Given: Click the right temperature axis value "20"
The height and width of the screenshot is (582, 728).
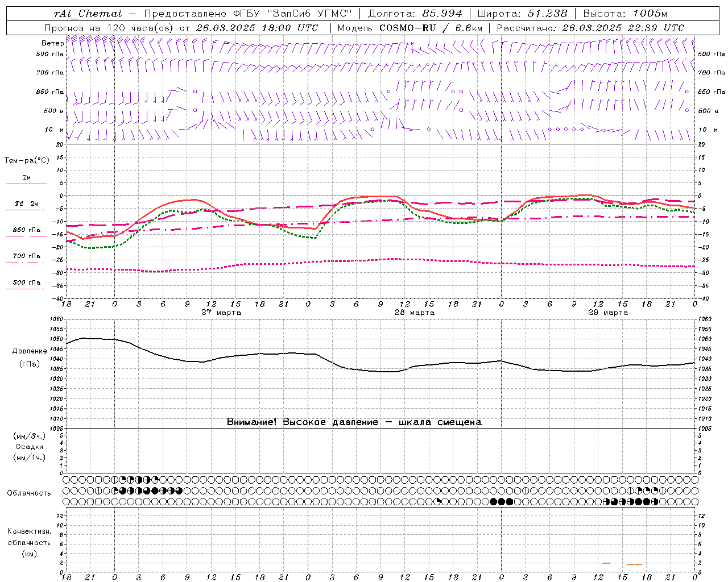Looking at the screenshot, I should tap(702, 144).
